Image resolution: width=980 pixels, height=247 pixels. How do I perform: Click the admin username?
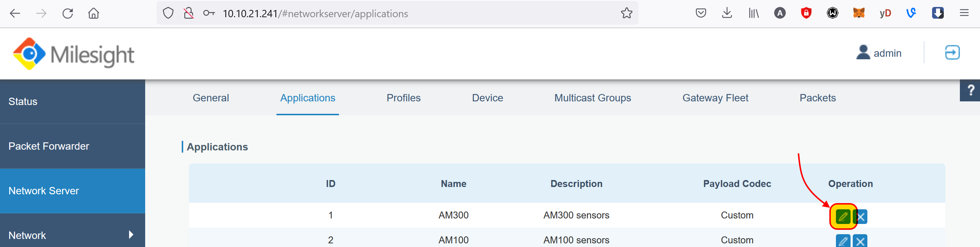[887, 53]
